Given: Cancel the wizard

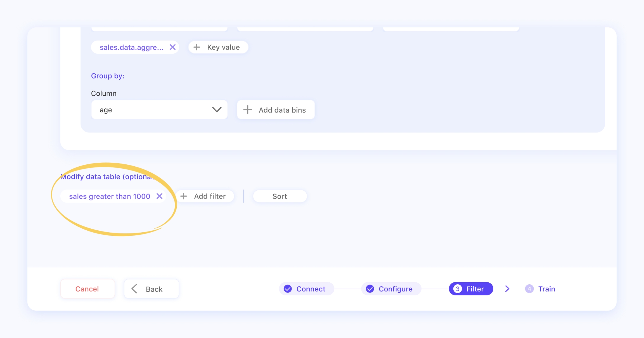Looking at the screenshot, I should pos(87,289).
